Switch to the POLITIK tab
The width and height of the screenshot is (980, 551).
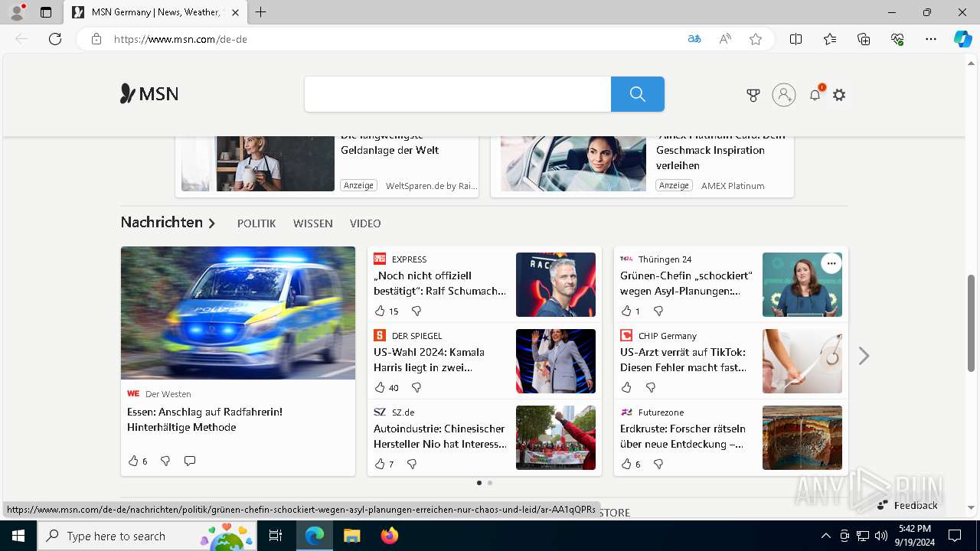256,223
